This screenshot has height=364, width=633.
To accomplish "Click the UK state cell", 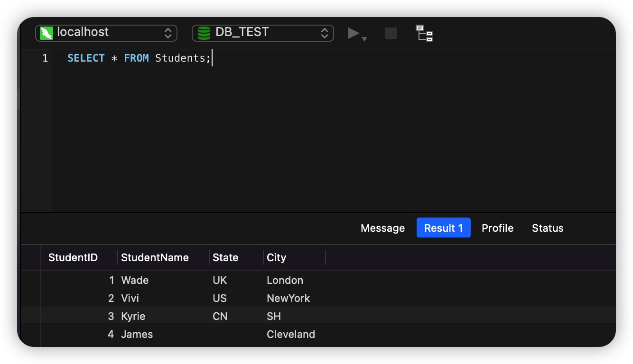I will 236,280.
